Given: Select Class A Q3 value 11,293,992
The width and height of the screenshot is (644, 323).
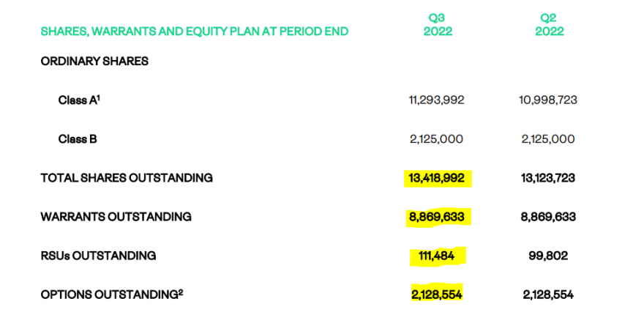Looking at the screenshot, I should tap(436, 100).
